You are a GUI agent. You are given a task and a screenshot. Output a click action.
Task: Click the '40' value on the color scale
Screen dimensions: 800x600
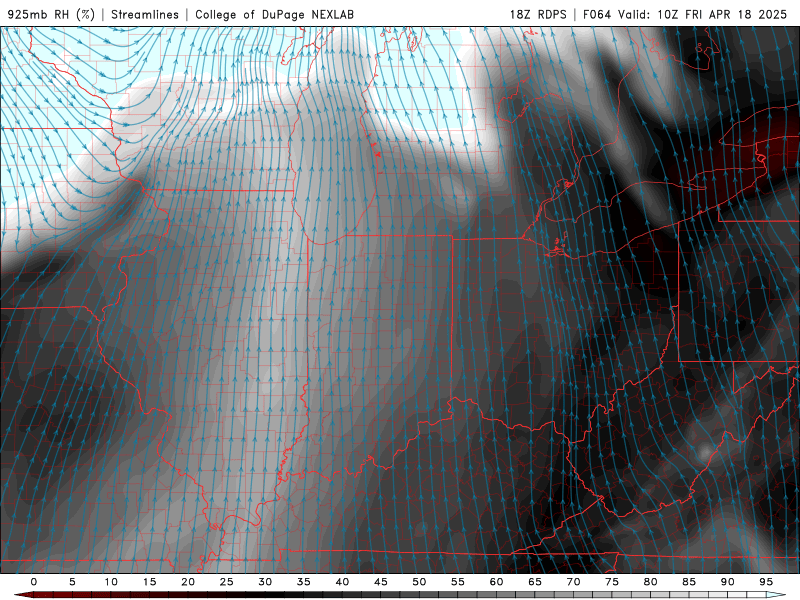coord(342,582)
